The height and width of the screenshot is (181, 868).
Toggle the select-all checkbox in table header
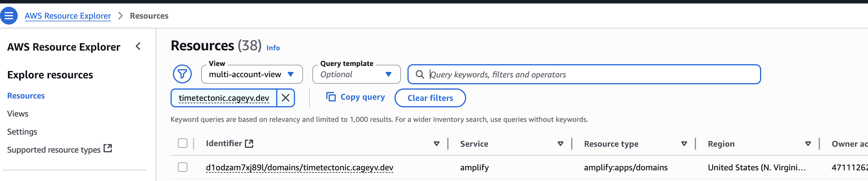(183, 143)
